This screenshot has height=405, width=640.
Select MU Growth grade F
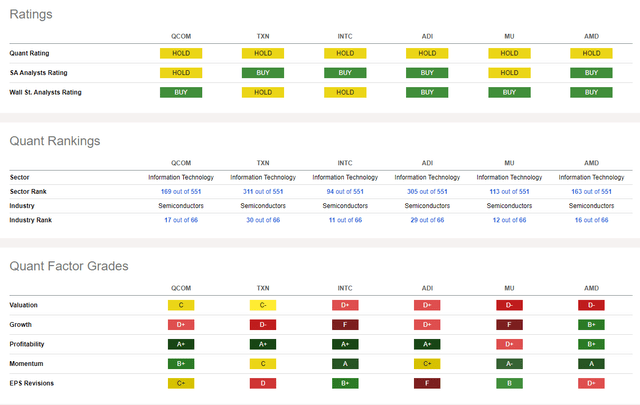(x=509, y=325)
